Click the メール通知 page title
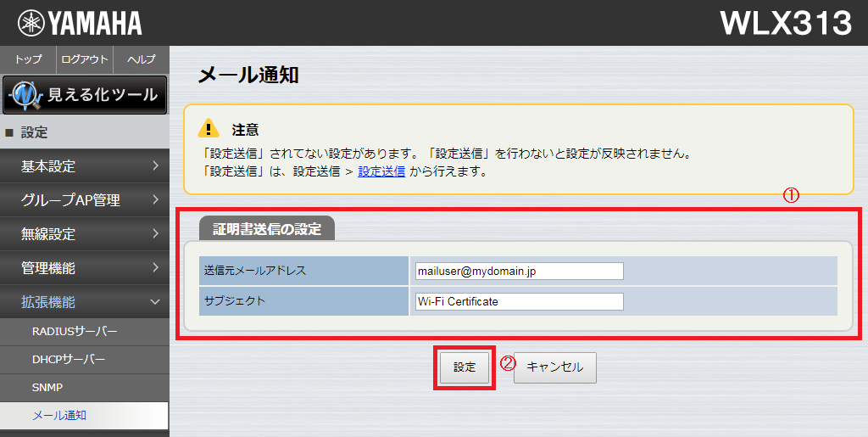This screenshot has height=437, width=868. [x=248, y=75]
